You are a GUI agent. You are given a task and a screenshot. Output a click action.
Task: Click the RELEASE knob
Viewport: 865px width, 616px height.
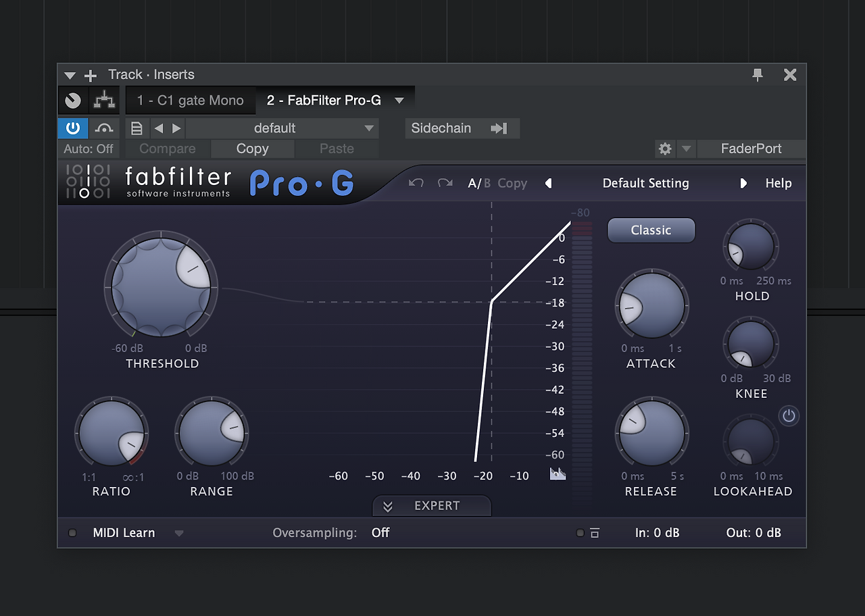pos(651,433)
